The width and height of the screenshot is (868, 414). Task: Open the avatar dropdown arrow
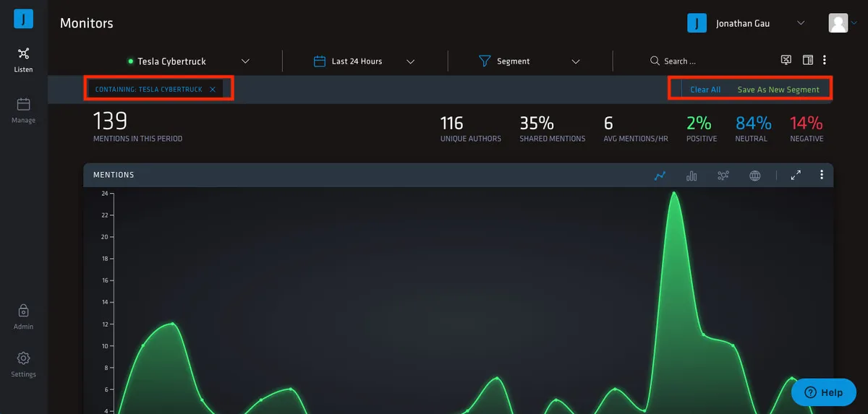(x=854, y=23)
